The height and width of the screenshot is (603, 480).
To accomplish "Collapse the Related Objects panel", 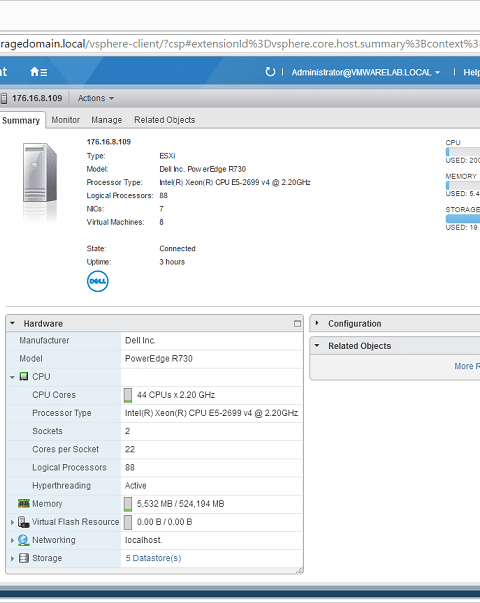I will point(317,345).
